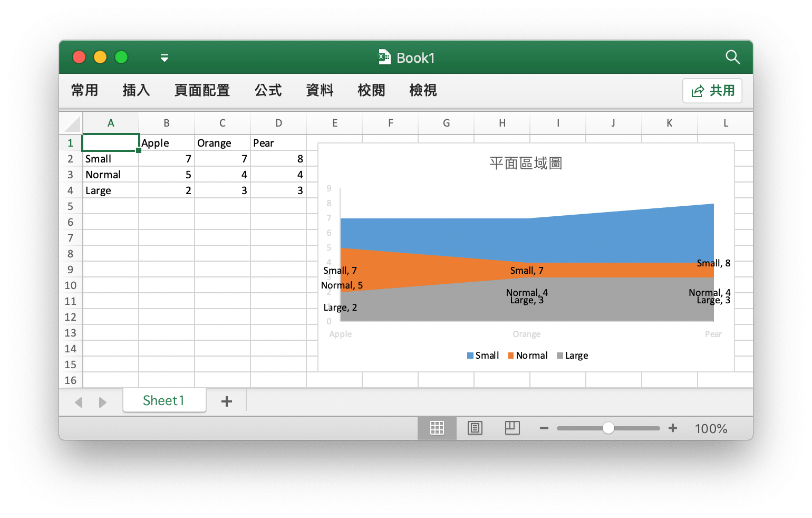The image size is (812, 518).
Task: Click the Select All corner triangle
Action: coord(72,124)
